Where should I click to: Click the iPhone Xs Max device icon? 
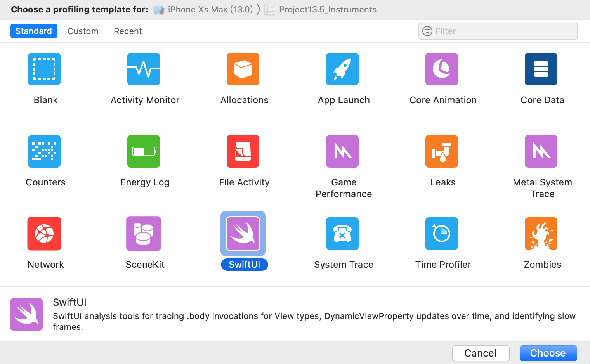point(159,10)
